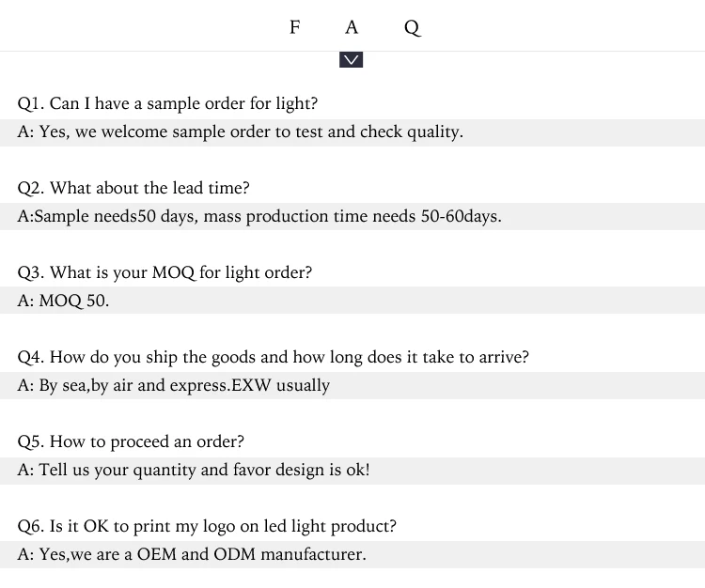Click the letter A in the header
705x588 pixels.
coord(352,27)
